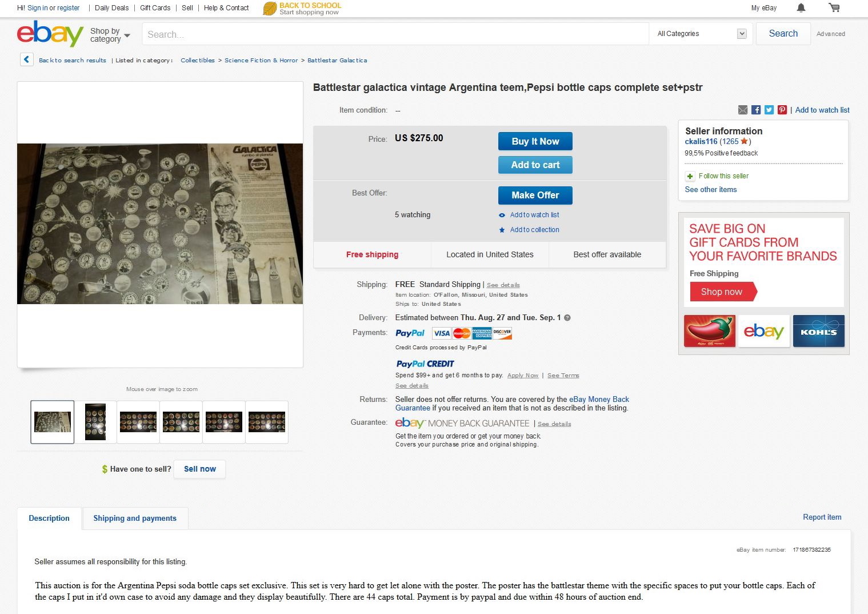The width and height of the screenshot is (868, 614).
Task: Select the Description tab
Action: click(x=49, y=518)
